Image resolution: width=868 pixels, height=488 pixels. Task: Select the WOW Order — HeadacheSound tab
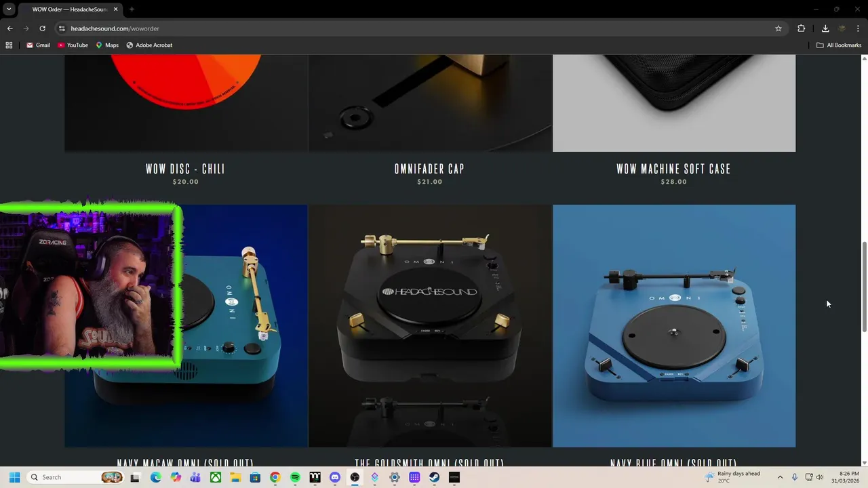pyautogui.click(x=71, y=9)
